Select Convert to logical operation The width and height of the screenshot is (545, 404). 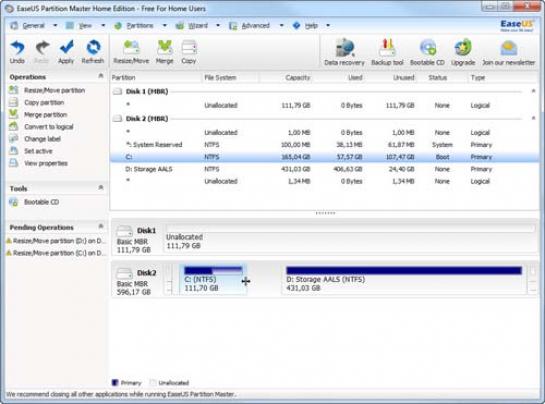(49, 127)
